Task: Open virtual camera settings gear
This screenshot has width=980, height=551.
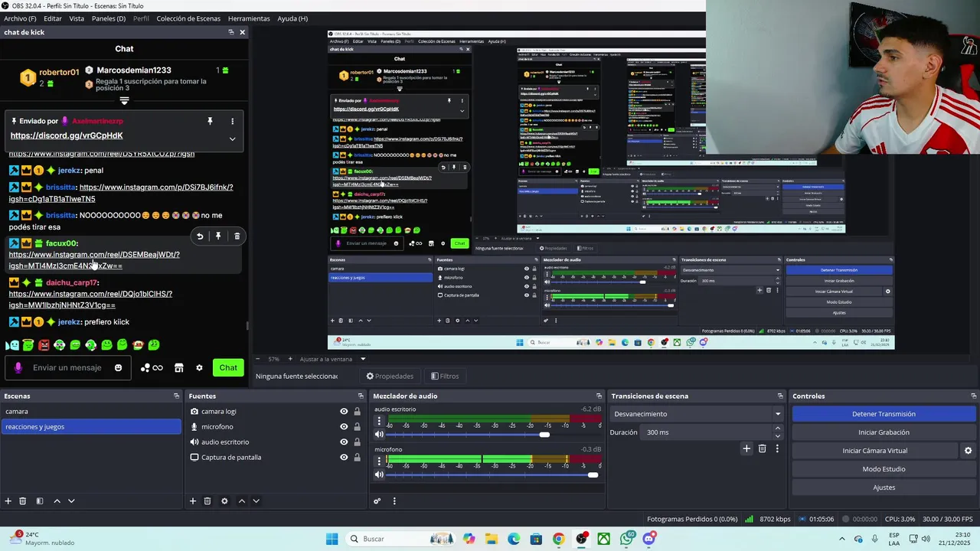Action: (x=968, y=451)
